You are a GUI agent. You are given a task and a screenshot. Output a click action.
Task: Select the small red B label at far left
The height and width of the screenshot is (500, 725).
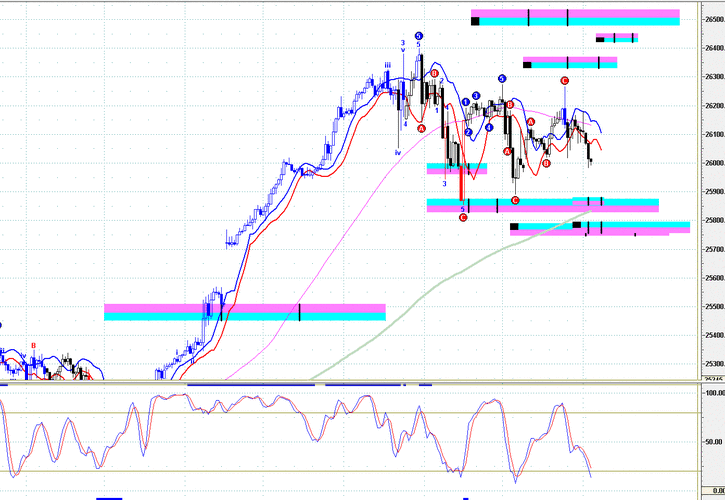click(x=33, y=346)
